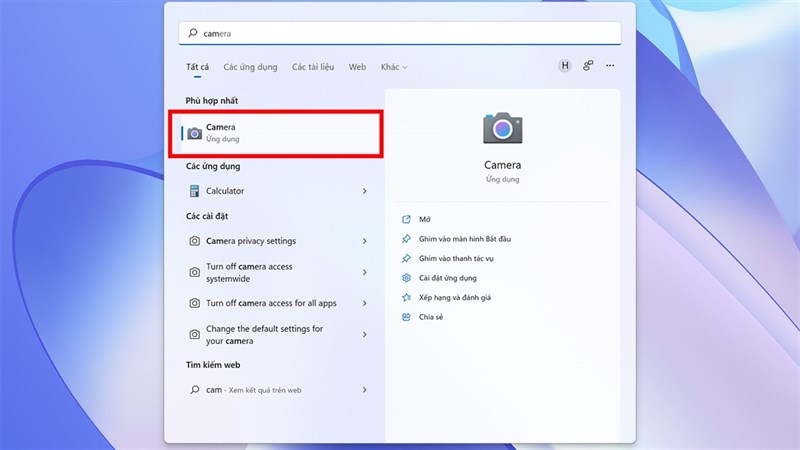Choose Ghim vào màn hình Bắt đầu
The height and width of the screenshot is (450, 800).
click(x=465, y=239)
